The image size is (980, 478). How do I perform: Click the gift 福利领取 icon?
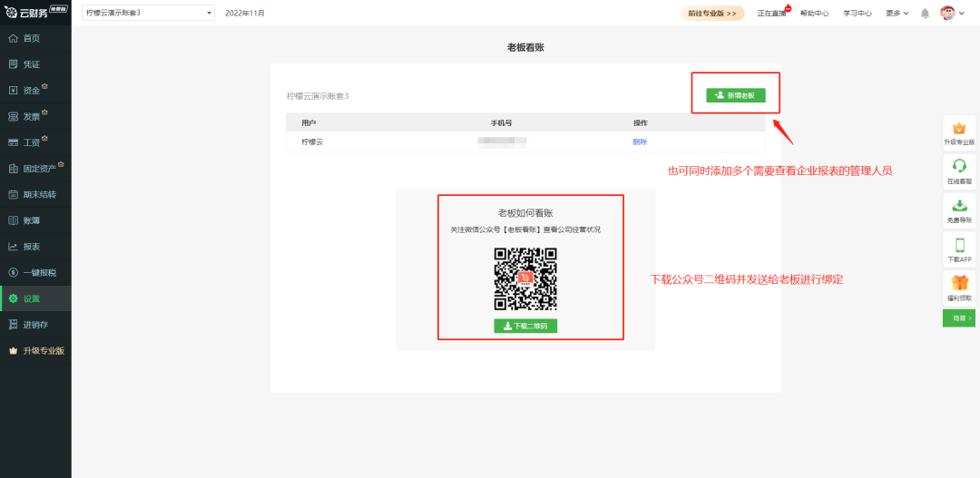point(959,283)
